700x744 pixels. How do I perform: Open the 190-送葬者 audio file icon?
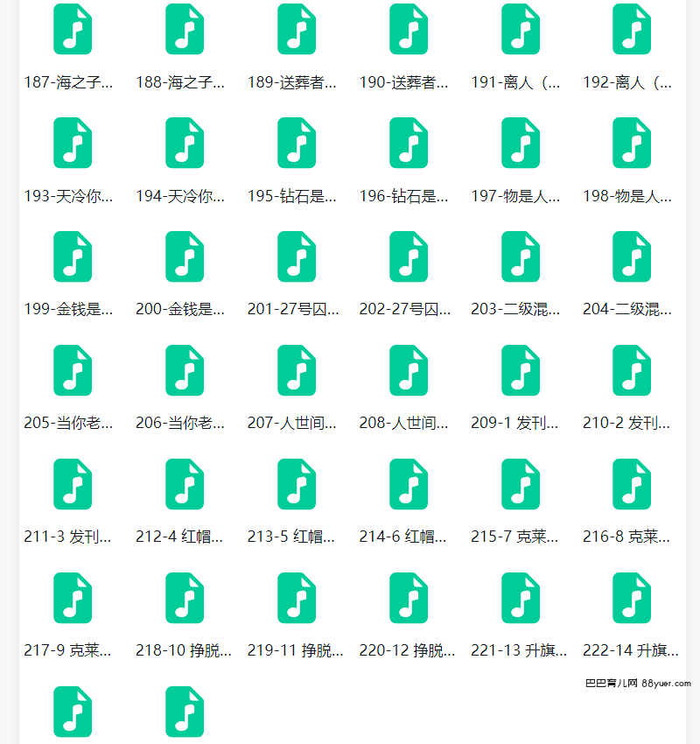click(409, 29)
